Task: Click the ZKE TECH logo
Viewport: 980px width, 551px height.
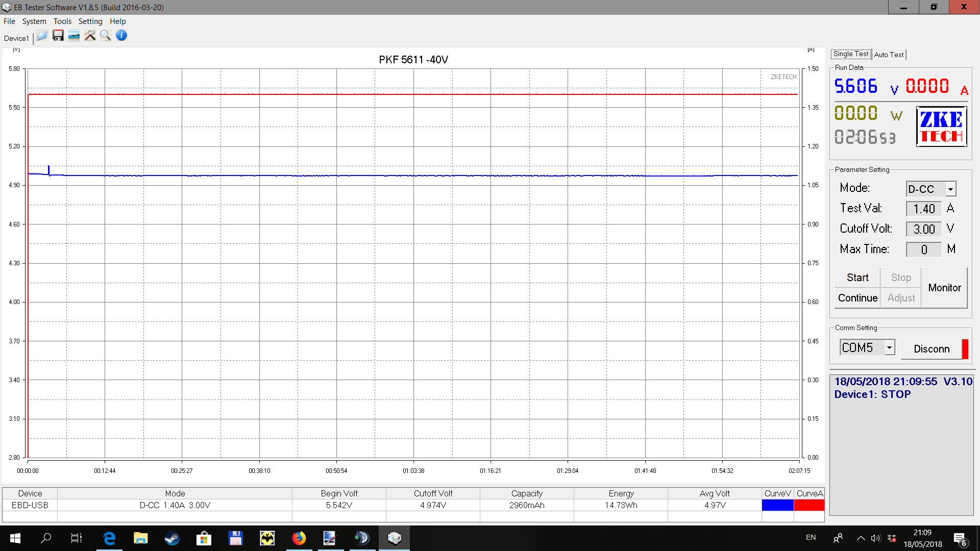Action: (x=941, y=127)
